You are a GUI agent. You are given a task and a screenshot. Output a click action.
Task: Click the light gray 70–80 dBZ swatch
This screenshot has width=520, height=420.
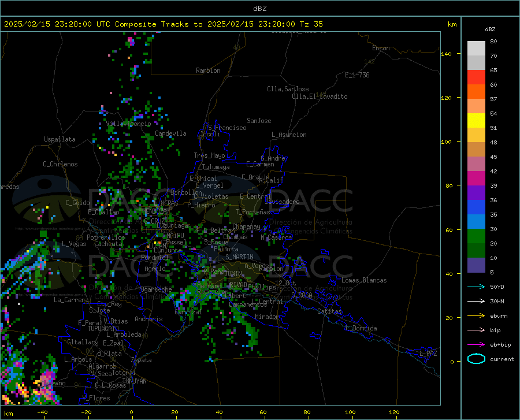[476, 49]
